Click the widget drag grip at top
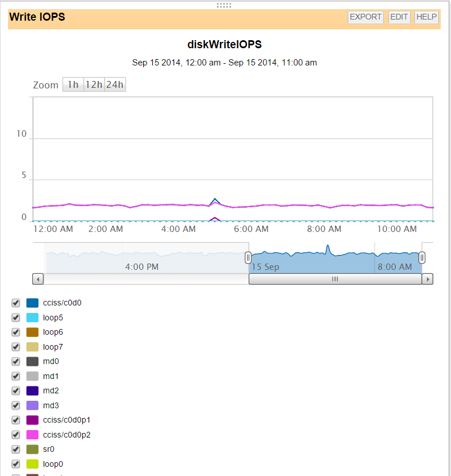Image resolution: width=451 pixels, height=476 pixels. click(x=224, y=5)
